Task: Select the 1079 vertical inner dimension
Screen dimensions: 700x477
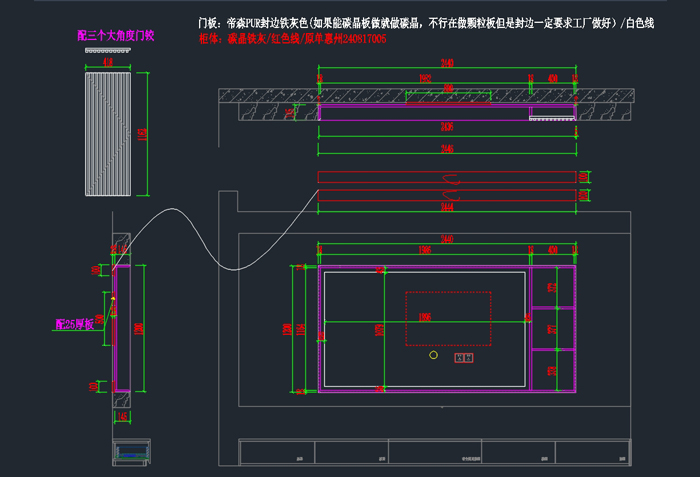Action: tap(380, 330)
